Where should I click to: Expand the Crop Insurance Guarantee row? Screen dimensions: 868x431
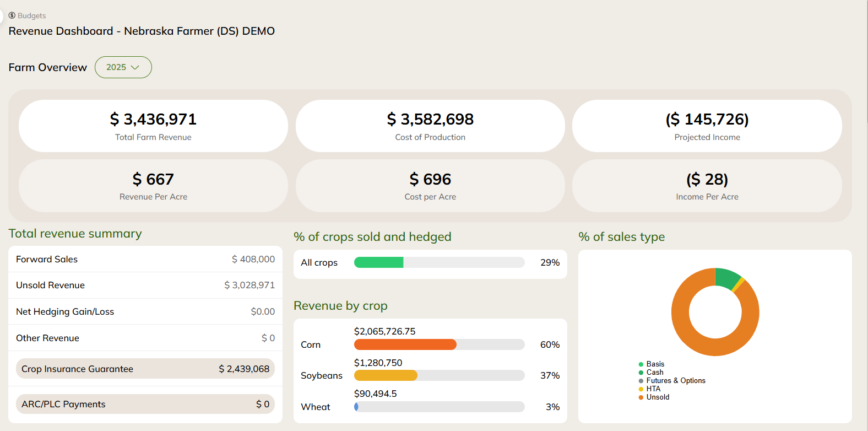tap(145, 369)
